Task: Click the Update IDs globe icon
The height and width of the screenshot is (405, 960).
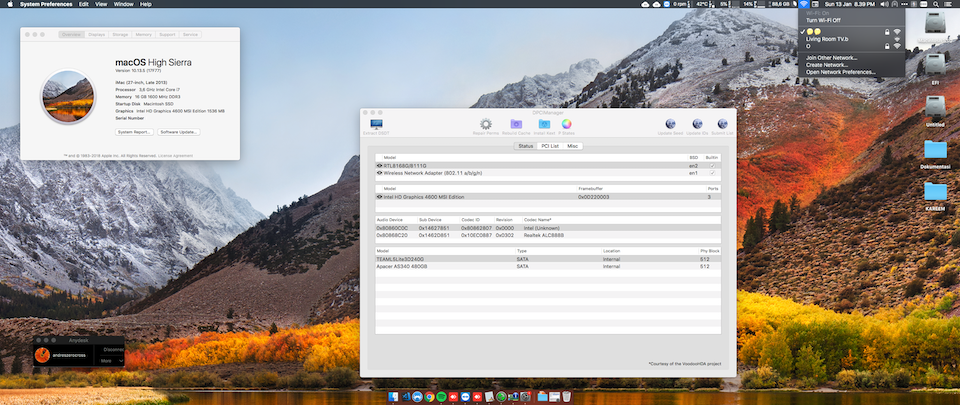Action: (x=697, y=125)
